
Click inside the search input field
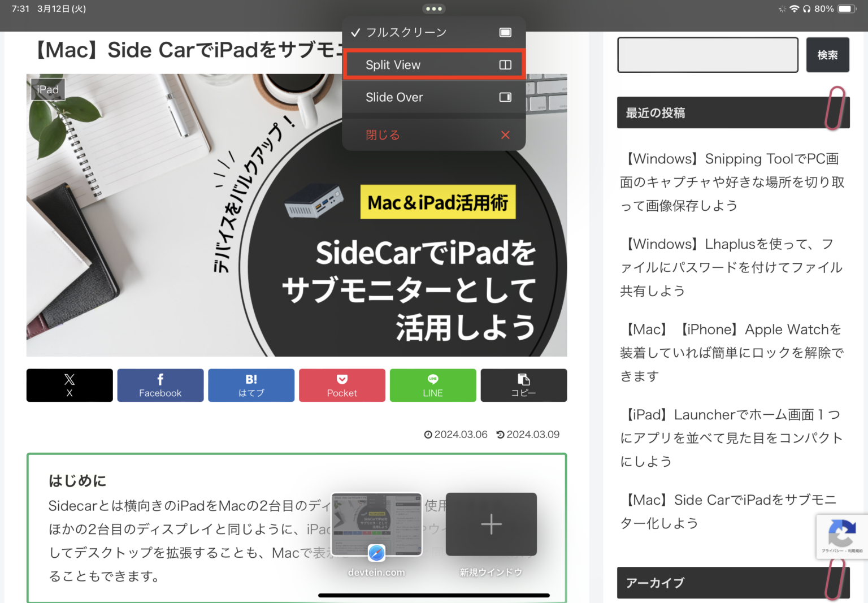point(707,54)
